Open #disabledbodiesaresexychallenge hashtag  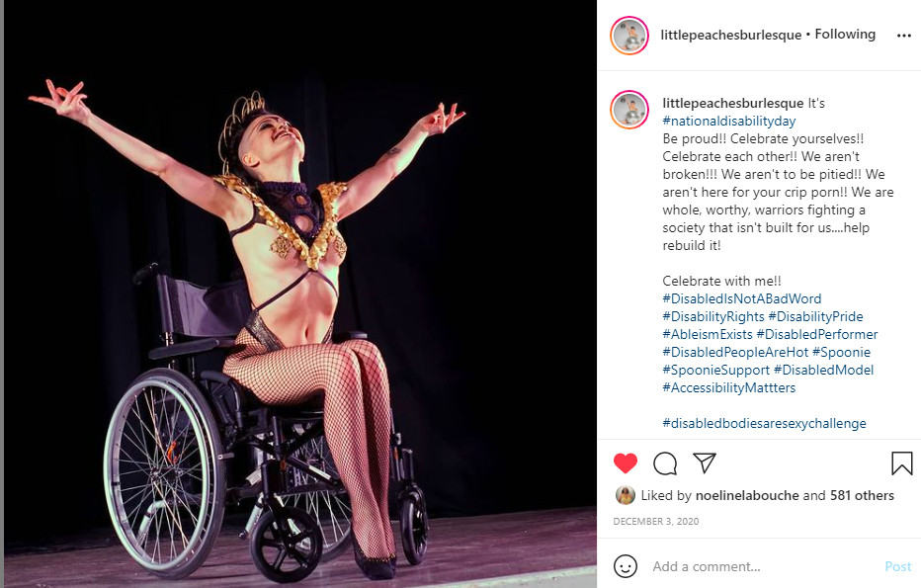pos(764,424)
